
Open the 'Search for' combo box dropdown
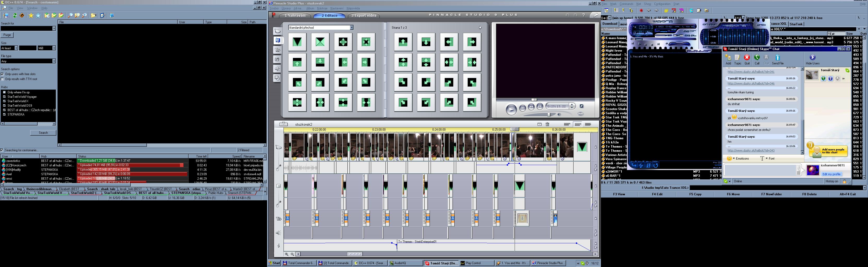[54, 29]
